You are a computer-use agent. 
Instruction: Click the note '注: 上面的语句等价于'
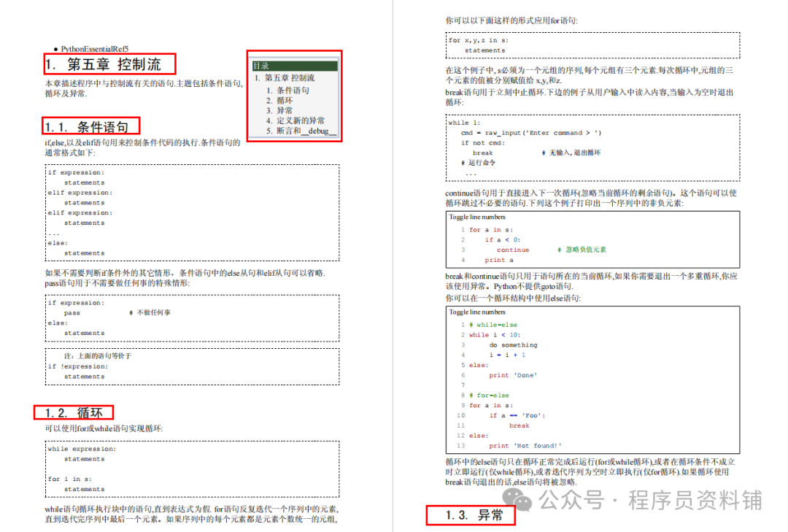[x=98, y=356]
